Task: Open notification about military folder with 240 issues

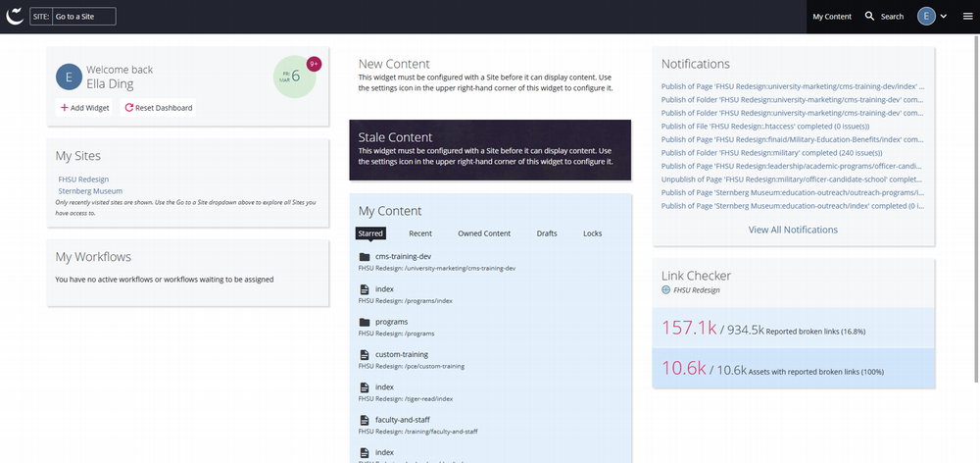Action: coord(772,153)
